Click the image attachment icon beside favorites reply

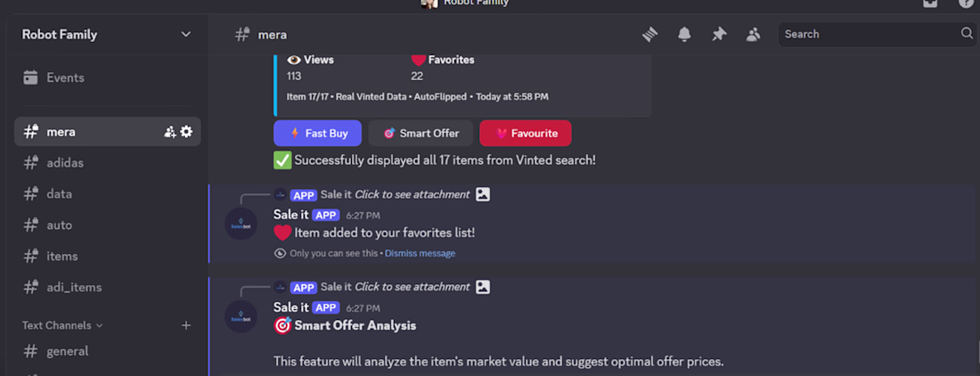pos(482,194)
